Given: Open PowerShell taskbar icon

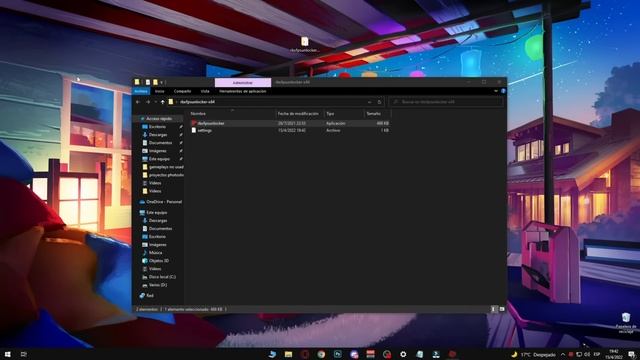Looking at the screenshot, I should pyautogui.click(x=436, y=354).
